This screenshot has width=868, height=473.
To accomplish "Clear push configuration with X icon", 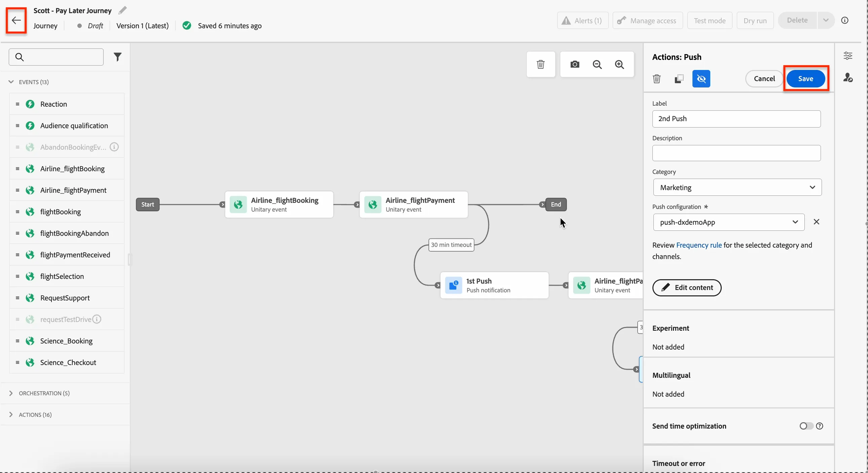I will [x=817, y=222].
